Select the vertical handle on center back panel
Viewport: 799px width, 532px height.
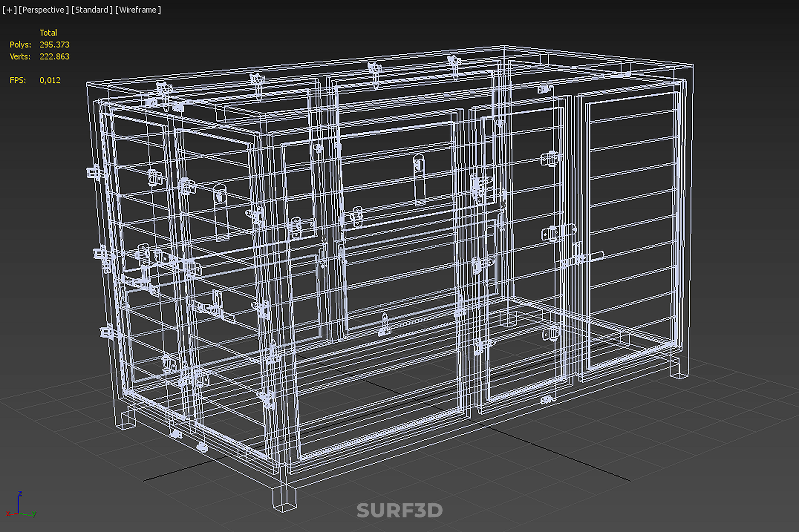419,179
